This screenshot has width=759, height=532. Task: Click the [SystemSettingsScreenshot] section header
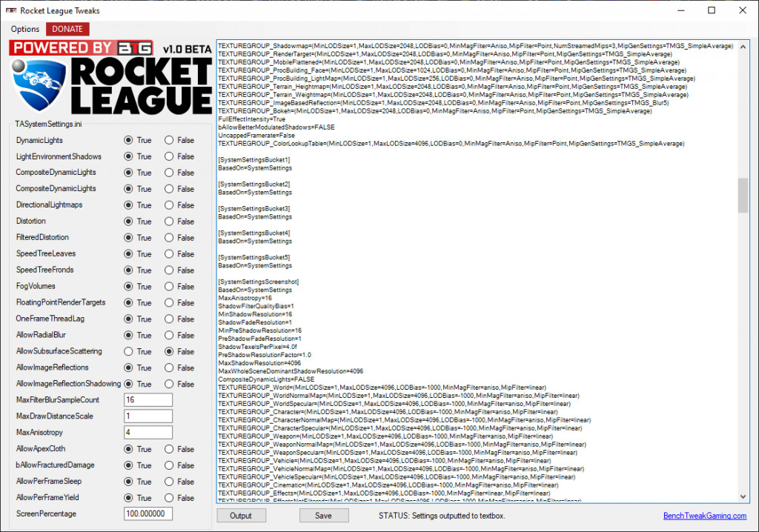coord(259,282)
